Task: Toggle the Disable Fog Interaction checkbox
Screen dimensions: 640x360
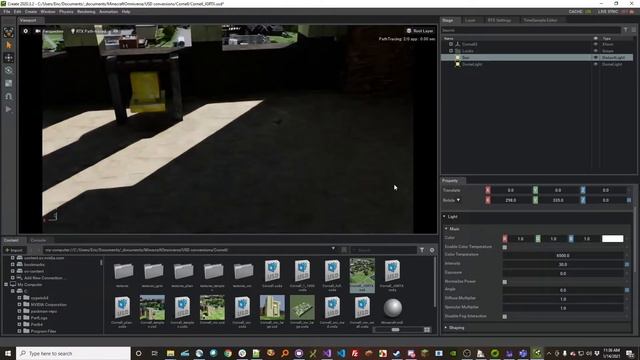Action: tap(505, 317)
